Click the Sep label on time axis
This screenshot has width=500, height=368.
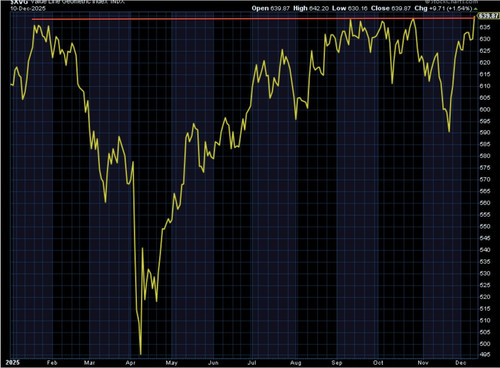click(x=337, y=362)
